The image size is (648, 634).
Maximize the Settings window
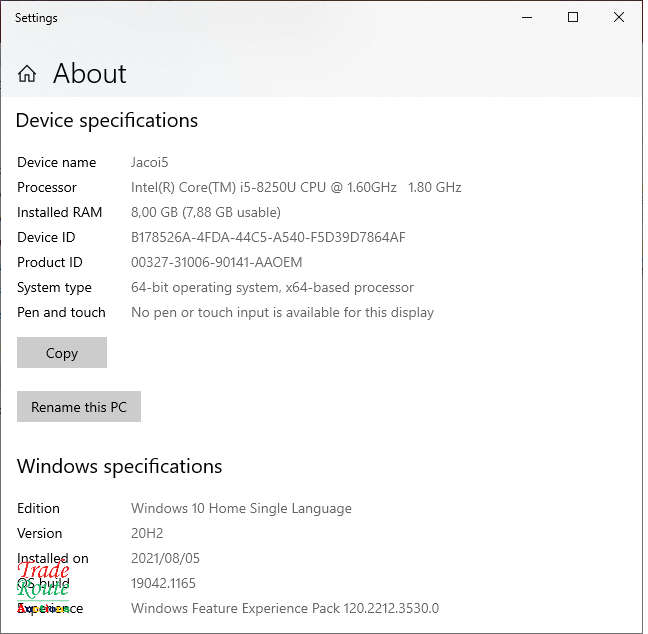coord(573,17)
